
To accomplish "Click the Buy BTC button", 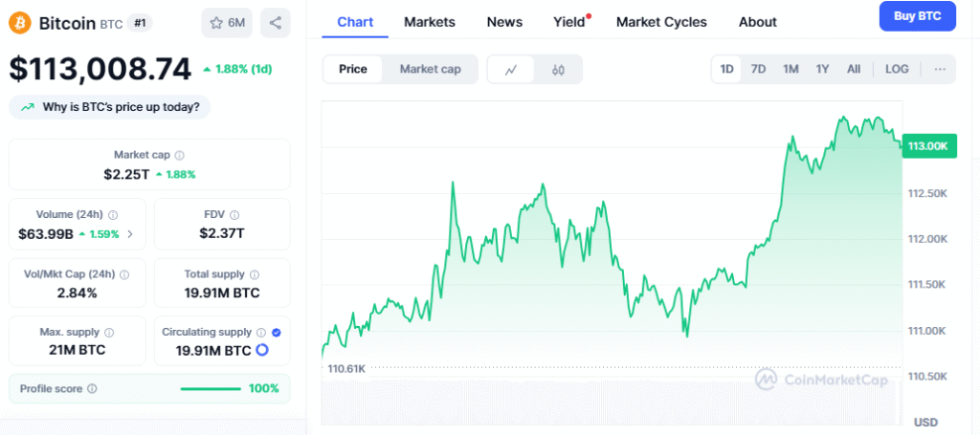I will (918, 16).
